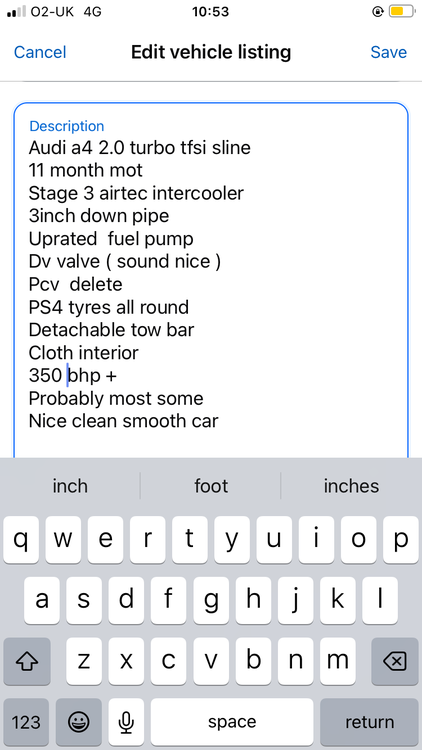This screenshot has height=750, width=422.
Task: Tap the signal strength bars icon
Action: point(16,11)
